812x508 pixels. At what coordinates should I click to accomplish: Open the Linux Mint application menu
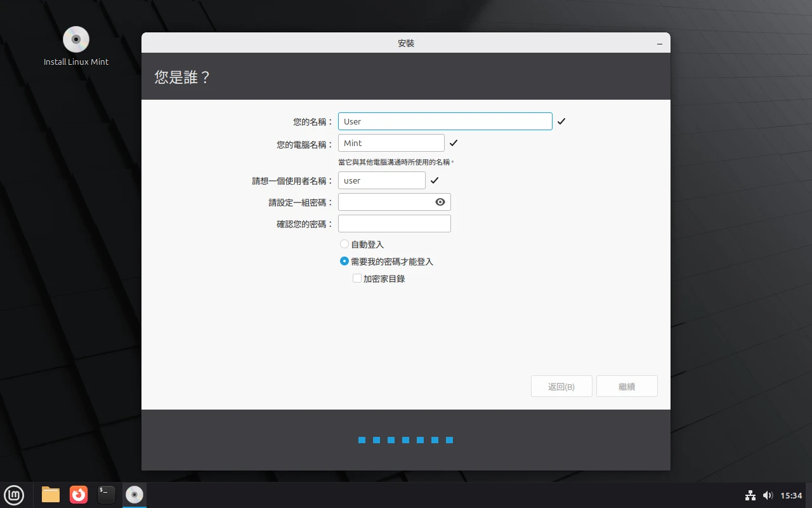pyautogui.click(x=14, y=495)
